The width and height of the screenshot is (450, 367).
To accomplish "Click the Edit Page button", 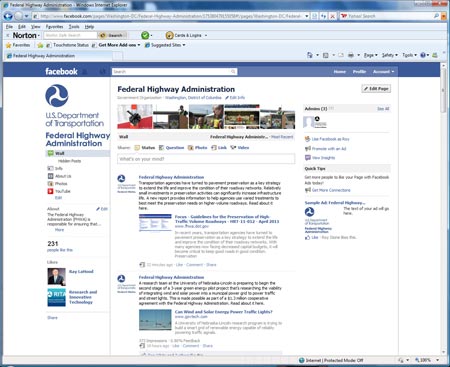I will (376, 89).
